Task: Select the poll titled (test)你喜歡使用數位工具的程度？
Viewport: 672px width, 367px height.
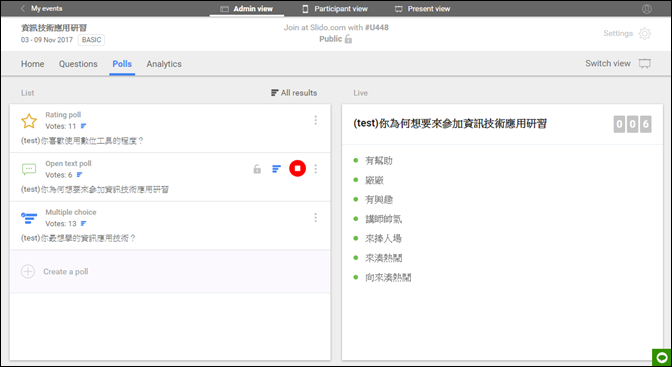Action: [82, 141]
